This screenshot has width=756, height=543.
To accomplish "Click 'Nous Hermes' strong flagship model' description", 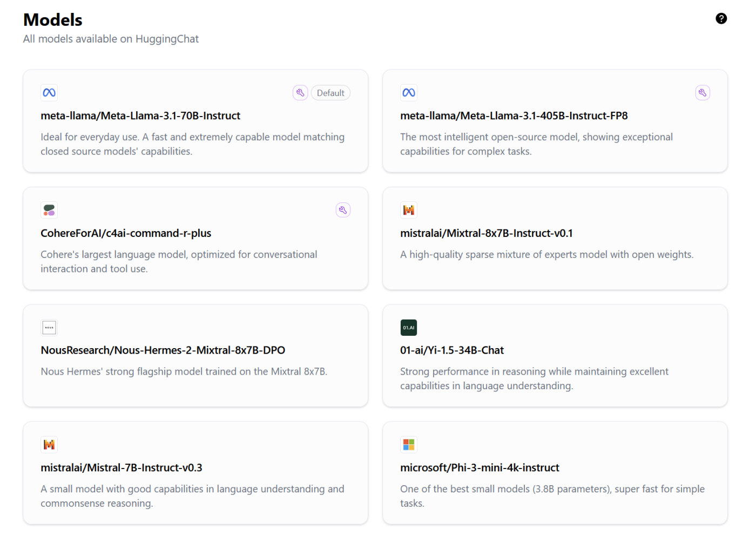I will pyautogui.click(x=184, y=371).
